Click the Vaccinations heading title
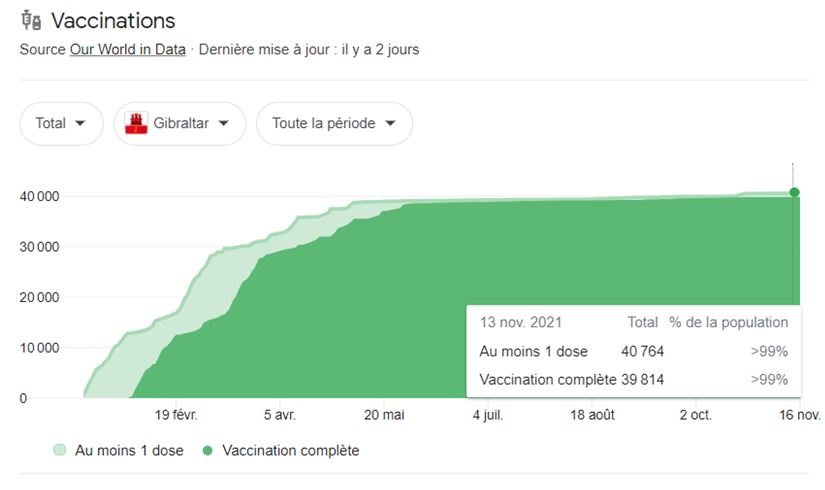Screen dimensions: 825x490 pyautogui.click(x=112, y=21)
